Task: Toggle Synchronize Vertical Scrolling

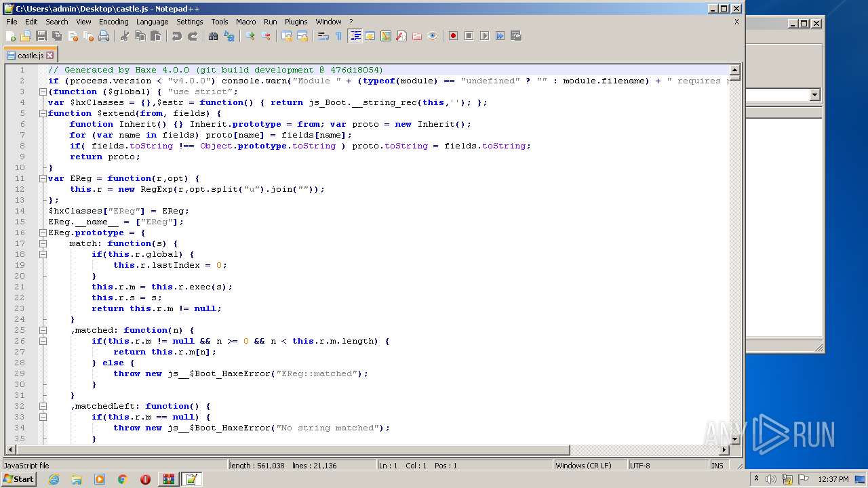Action: coord(287,36)
